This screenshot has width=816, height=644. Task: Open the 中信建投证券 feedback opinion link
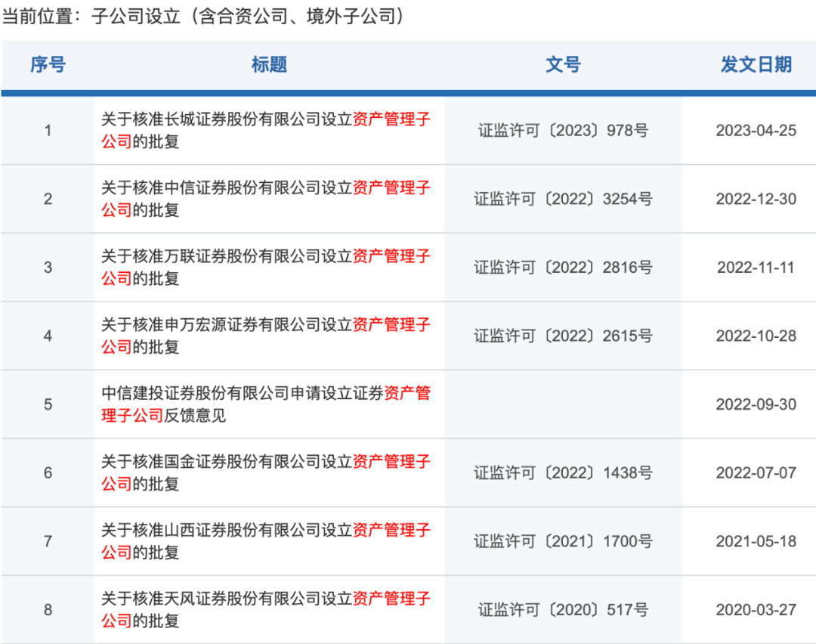266,404
